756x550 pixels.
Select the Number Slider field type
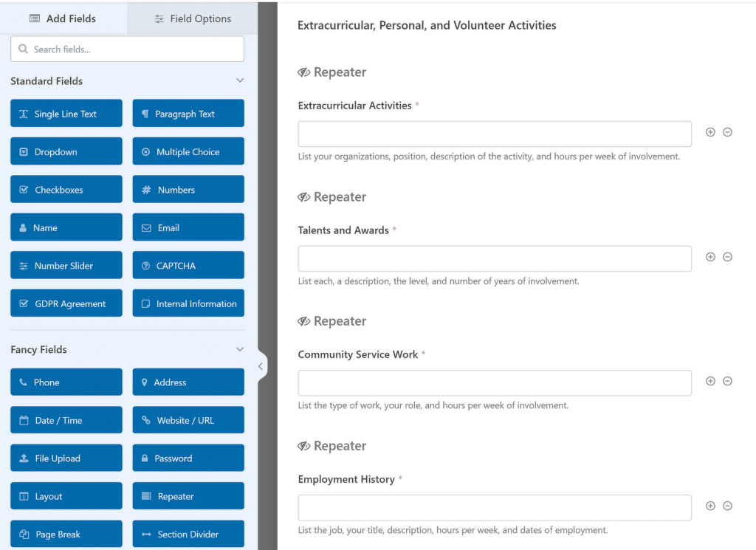coord(66,265)
